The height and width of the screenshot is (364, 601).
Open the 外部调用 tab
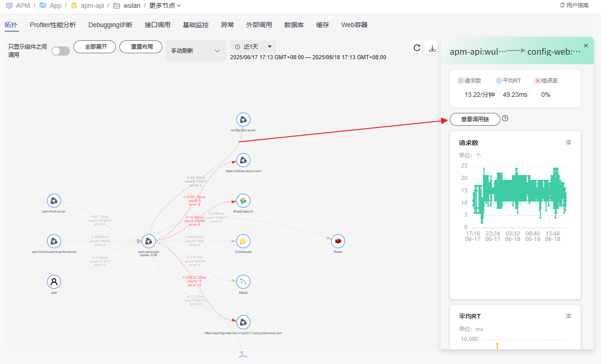259,25
